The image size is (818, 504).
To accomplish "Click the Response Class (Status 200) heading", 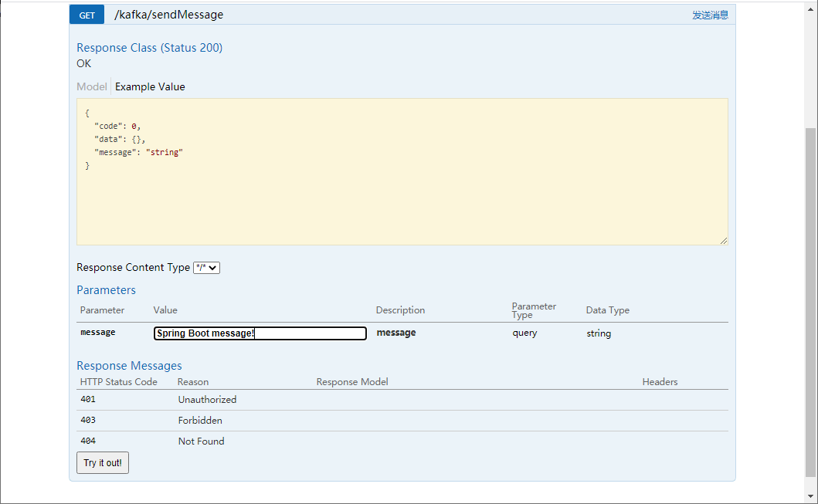I will [150, 47].
